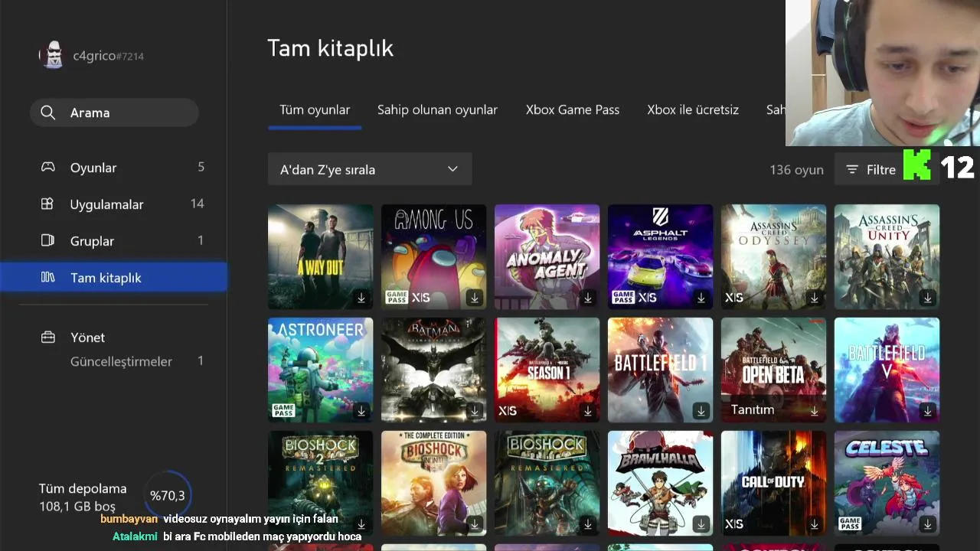This screenshot has height=551, width=980.
Task: Click the sort dropdown chevron arrow
Action: [x=452, y=169]
